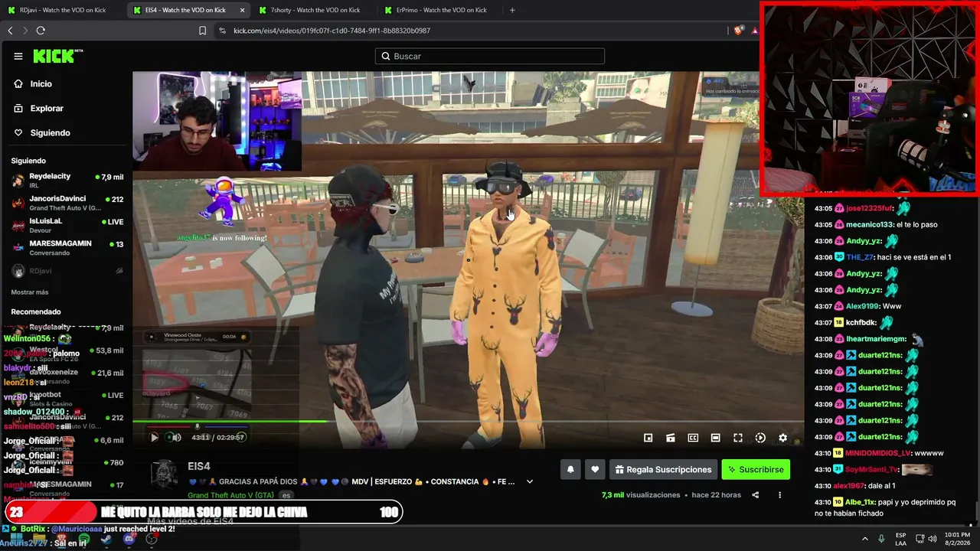The image size is (980, 551).
Task: Share the video with the share icon
Action: click(755, 495)
